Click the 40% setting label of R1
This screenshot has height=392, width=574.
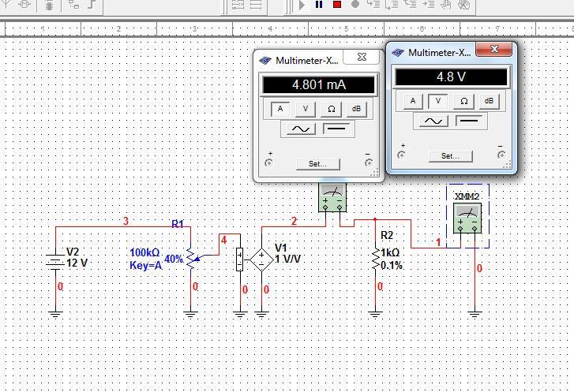tap(174, 259)
